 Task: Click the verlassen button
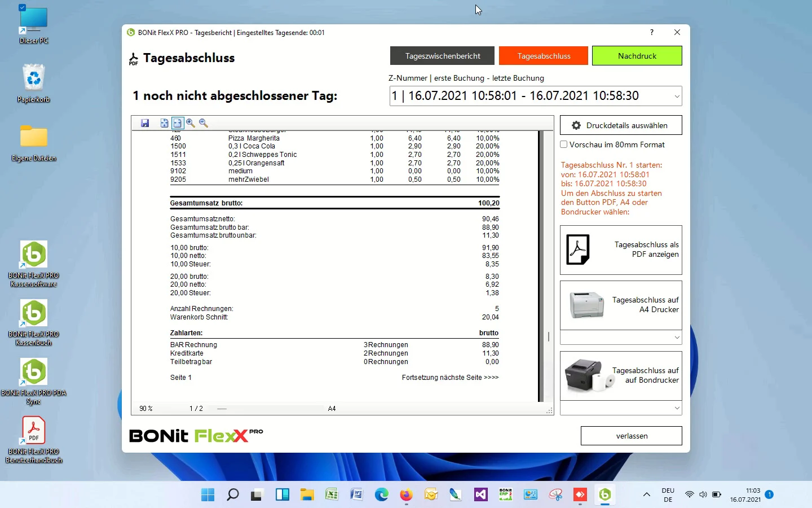click(x=631, y=436)
